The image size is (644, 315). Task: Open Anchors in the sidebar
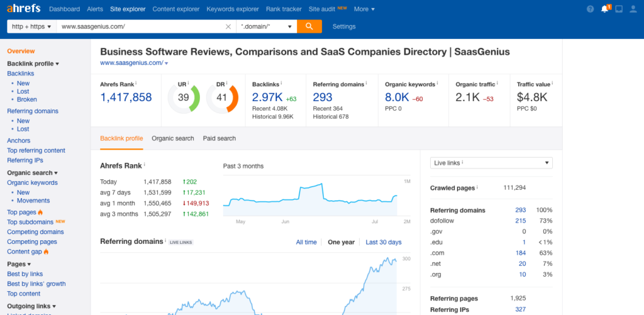18,140
